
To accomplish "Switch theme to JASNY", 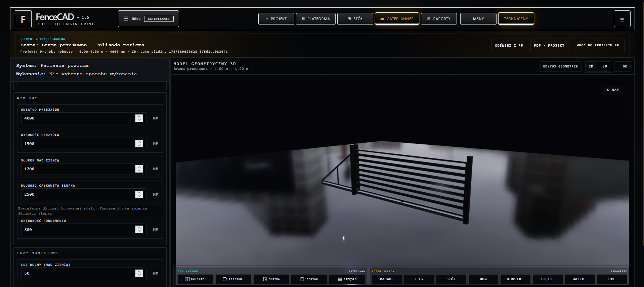I will click(x=478, y=19).
